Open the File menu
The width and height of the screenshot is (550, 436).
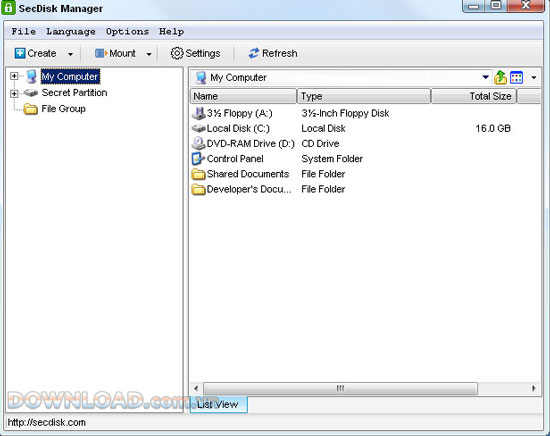pyautogui.click(x=24, y=32)
